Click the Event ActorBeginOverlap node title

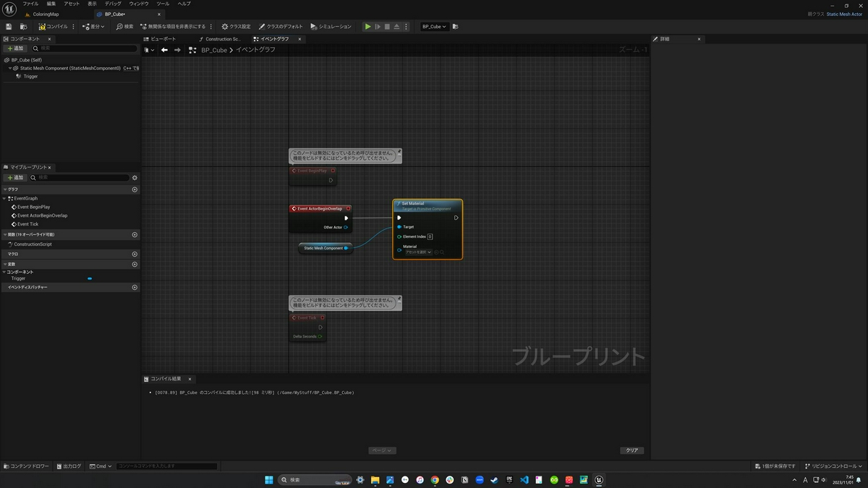tap(320, 209)
